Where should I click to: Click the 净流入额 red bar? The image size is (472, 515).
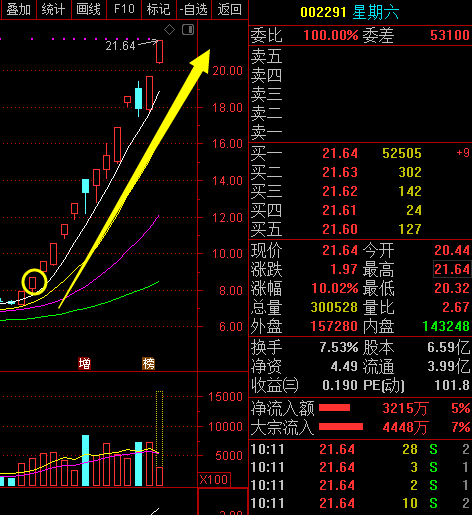coord(334,408)
